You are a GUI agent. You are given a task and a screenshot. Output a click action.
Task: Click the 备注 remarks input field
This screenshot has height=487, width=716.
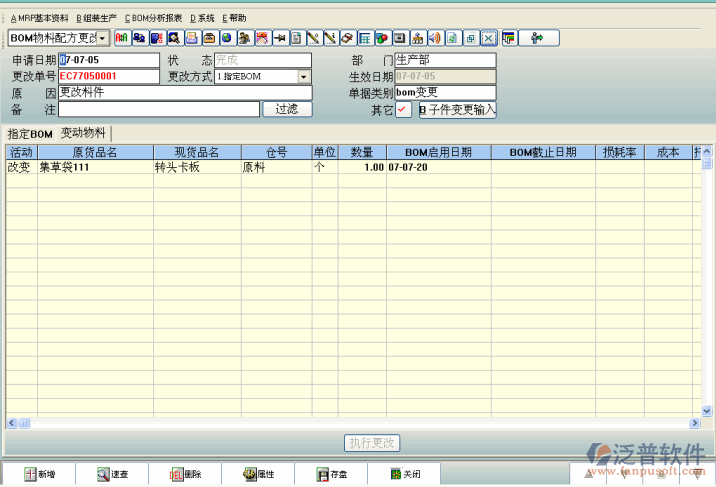pos(158,109)
